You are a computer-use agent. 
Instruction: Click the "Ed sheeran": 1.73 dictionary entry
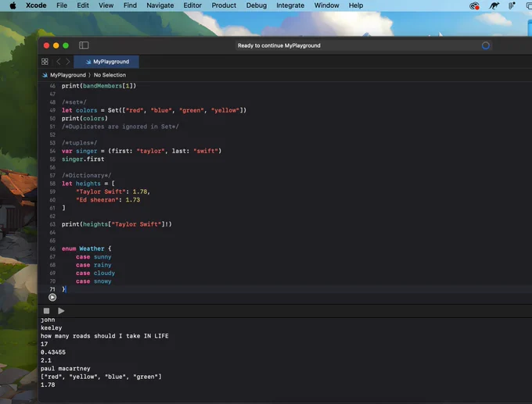[108, 199]
